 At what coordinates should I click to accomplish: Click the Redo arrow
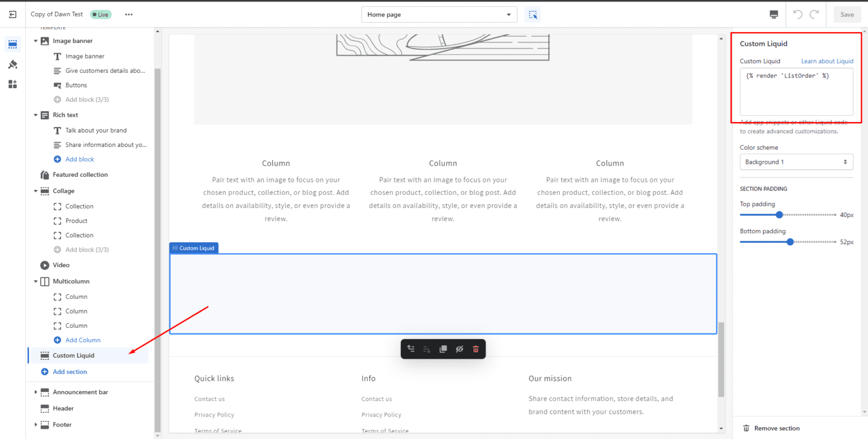click(814, 15)
